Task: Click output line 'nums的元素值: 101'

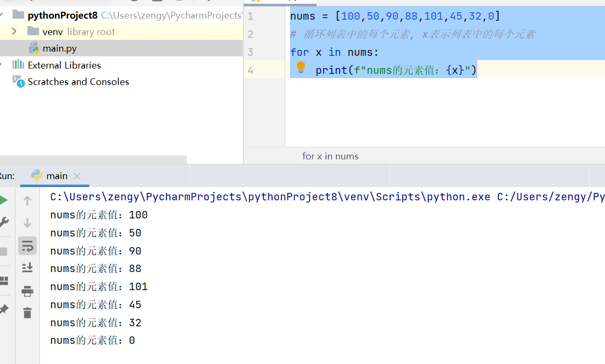Action: tap(99, 286)
